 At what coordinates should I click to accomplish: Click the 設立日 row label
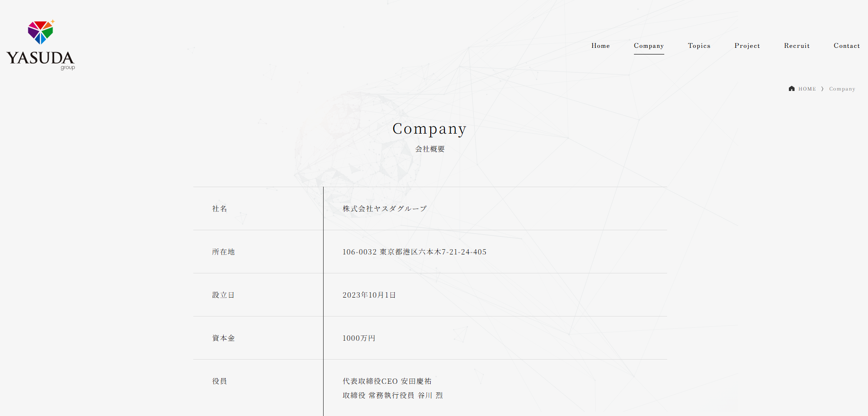coord(224,295)
